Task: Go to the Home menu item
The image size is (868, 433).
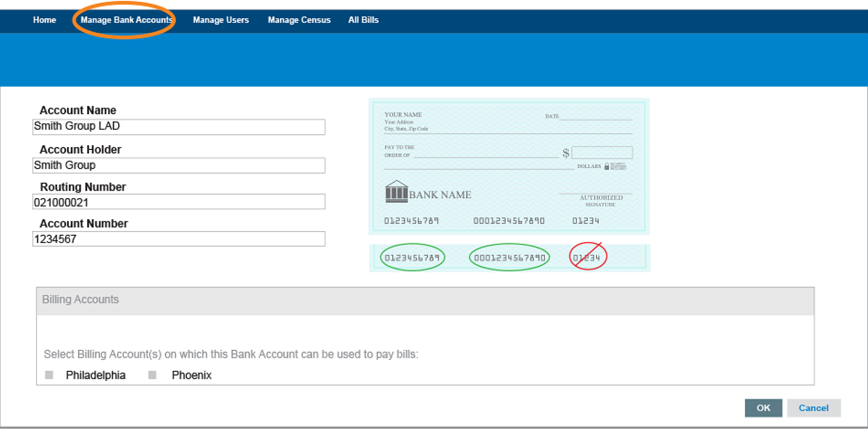Action: [45, 20]
